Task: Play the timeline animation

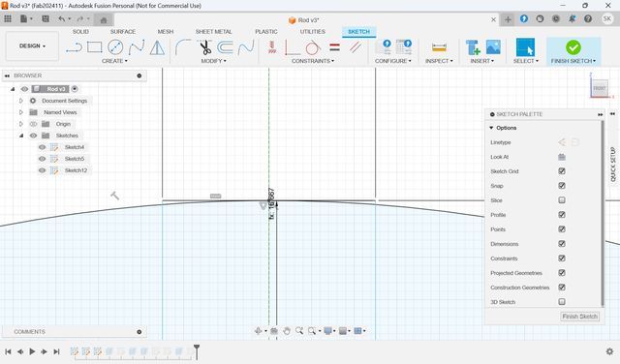Action: click(32, 351)
